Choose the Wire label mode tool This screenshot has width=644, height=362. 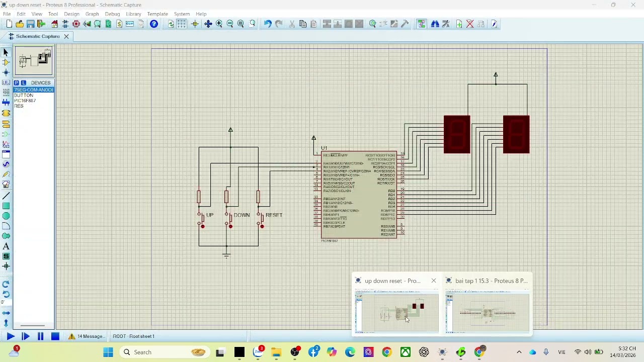tap(6, 82)
